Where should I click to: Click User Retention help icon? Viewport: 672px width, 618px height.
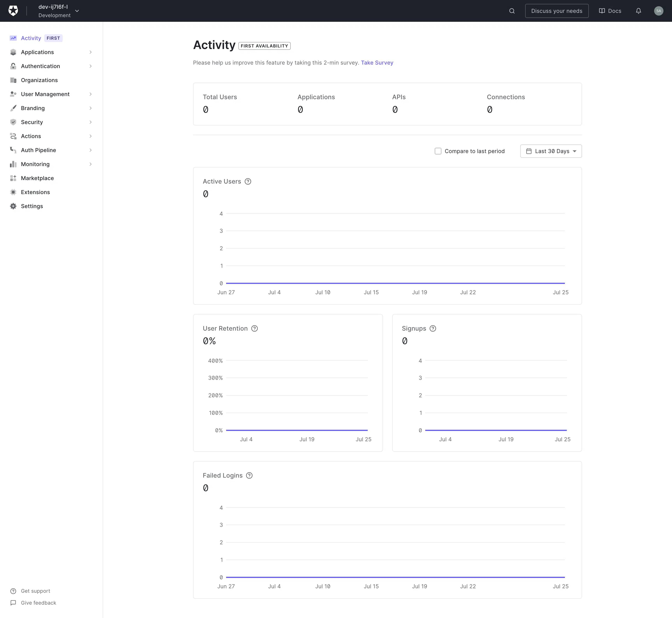click(254, 328)
